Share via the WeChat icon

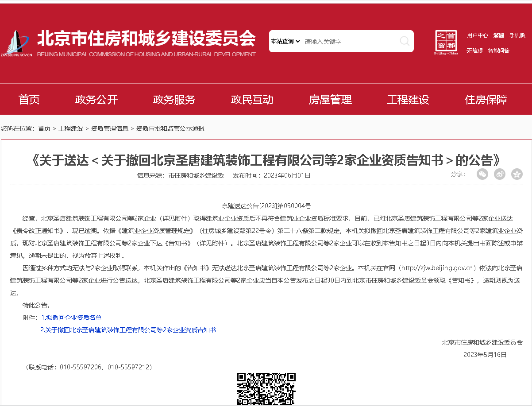[x=482, y=174]
